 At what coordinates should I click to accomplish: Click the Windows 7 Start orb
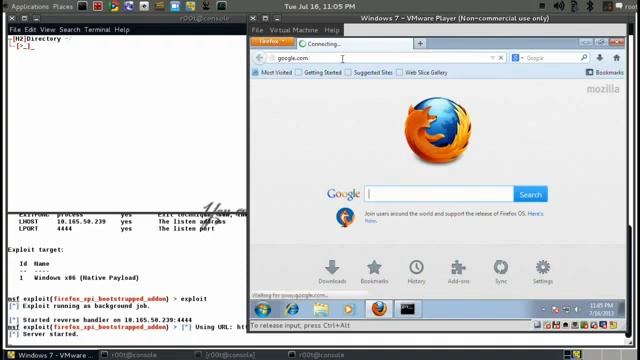[263, 309]
